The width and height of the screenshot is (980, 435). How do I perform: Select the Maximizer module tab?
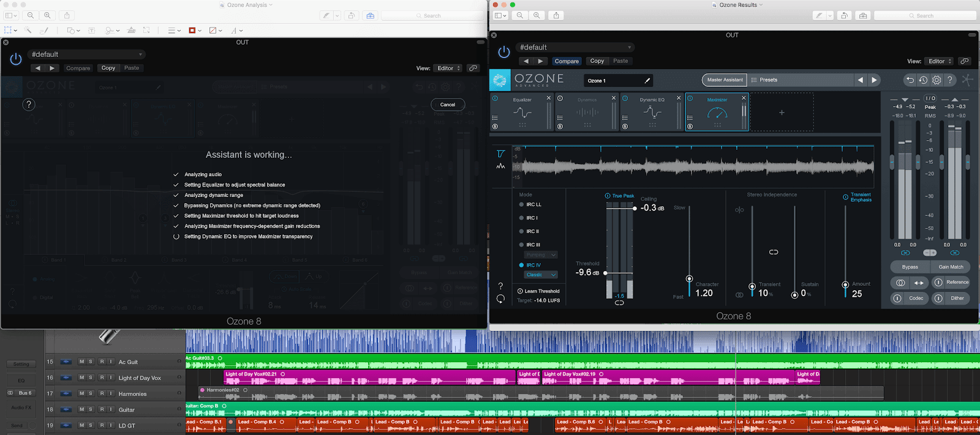(x=717, y=113)
